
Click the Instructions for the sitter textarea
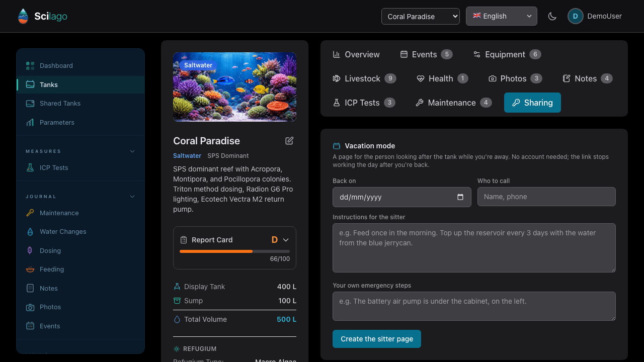tap(474, 248)
